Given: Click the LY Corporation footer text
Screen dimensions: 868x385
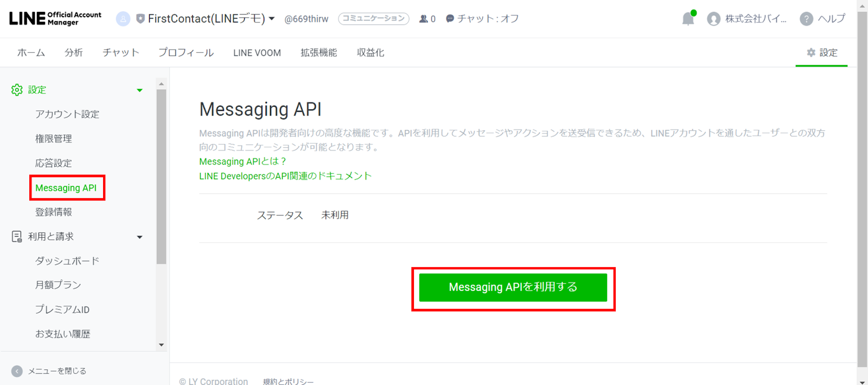Looking at the screenshot, I should tap(214, 381).
